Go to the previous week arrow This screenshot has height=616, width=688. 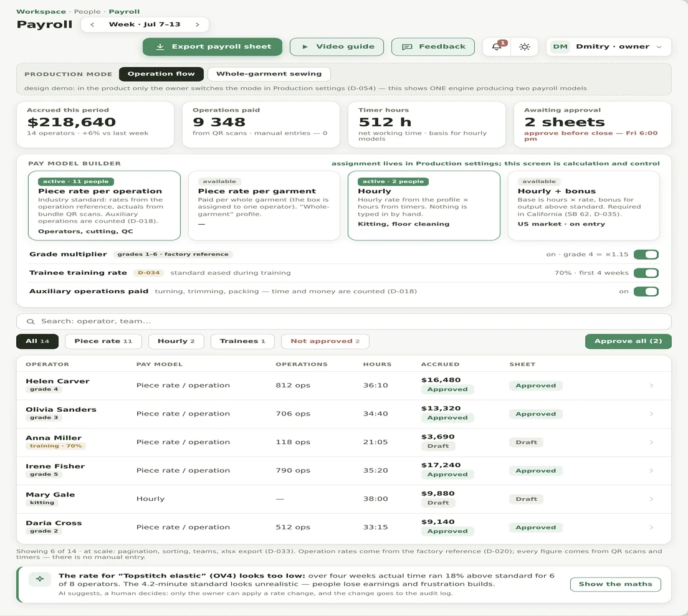coord(92,24)
